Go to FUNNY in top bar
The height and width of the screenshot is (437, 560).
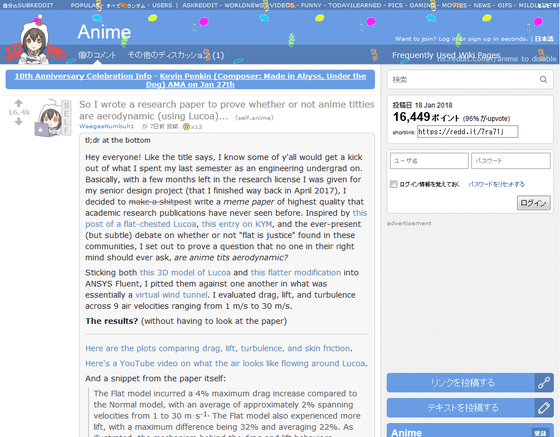[x=311, y=5]
